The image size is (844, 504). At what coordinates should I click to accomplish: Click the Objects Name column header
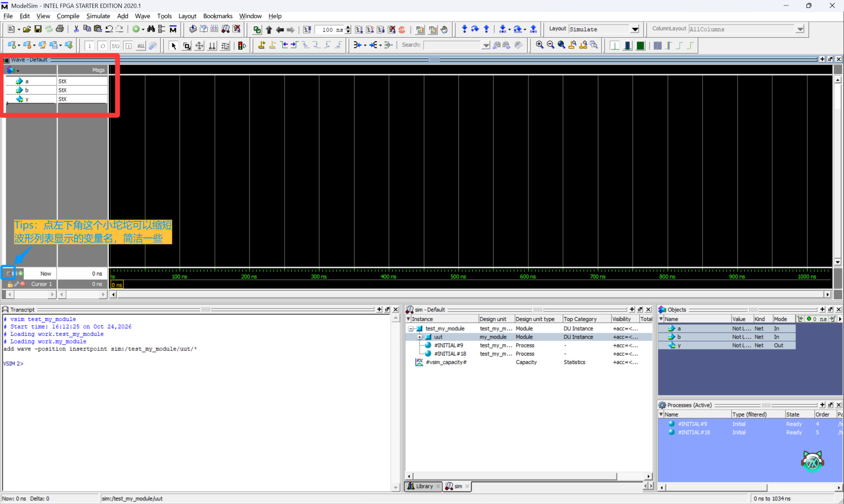[697, 319]
